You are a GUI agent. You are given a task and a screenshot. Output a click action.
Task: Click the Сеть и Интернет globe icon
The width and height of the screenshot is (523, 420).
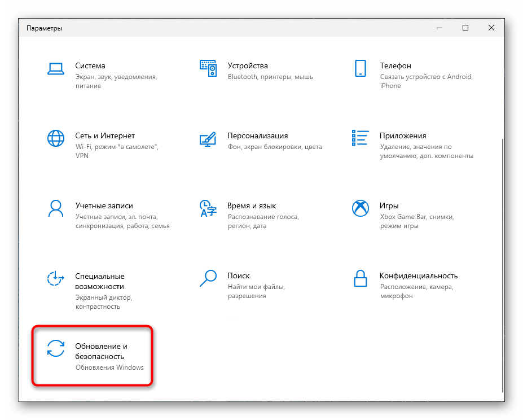point(56,138)
